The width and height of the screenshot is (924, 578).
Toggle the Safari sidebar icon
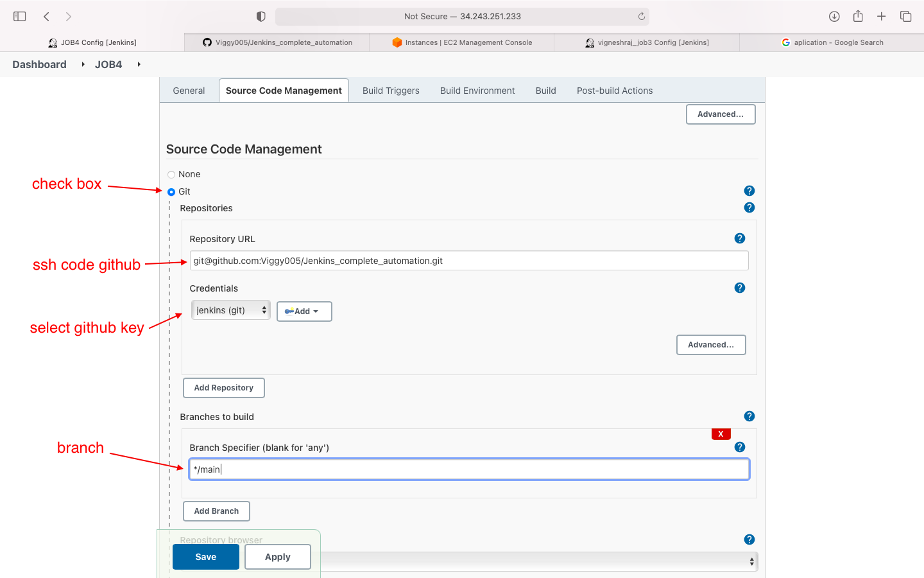[x=20, y=17]
